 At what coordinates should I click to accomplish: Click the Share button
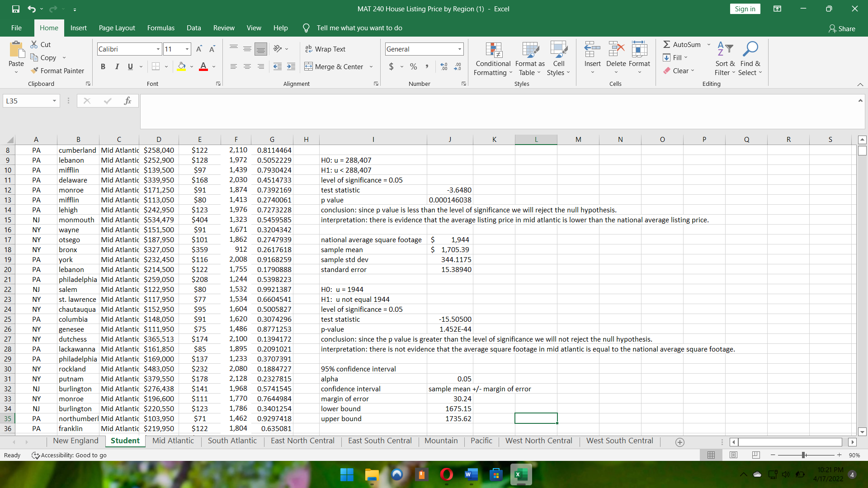pyautogui.click(x=841, y=28)
